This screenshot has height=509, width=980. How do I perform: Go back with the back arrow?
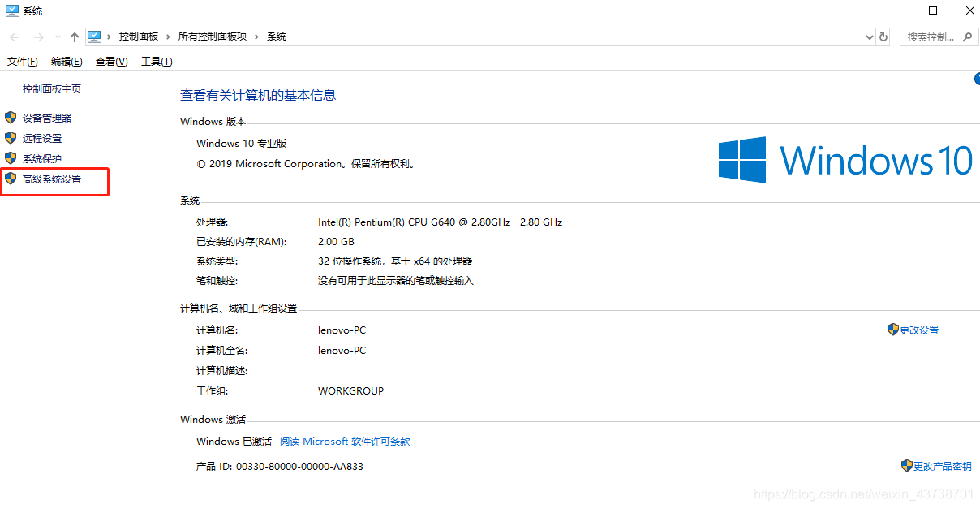click(x=15, y=37)
